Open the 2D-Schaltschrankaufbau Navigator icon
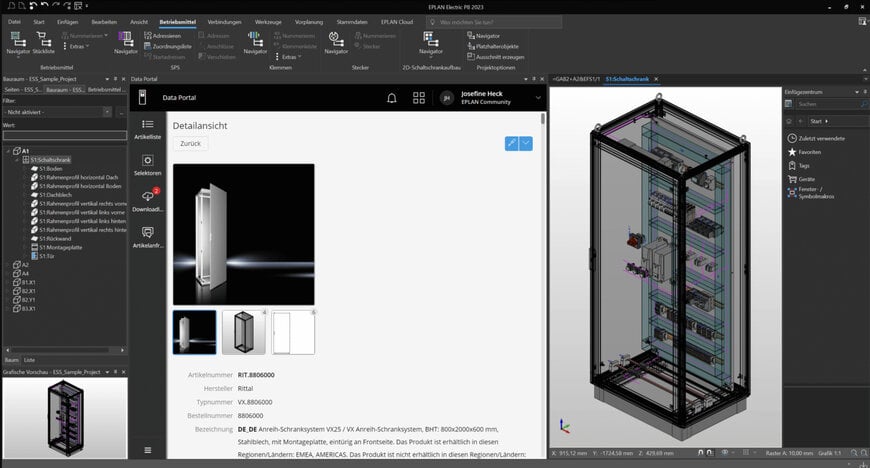Viewport: 870px width, 468px height. pyautogui.click(x=431, y=43)
